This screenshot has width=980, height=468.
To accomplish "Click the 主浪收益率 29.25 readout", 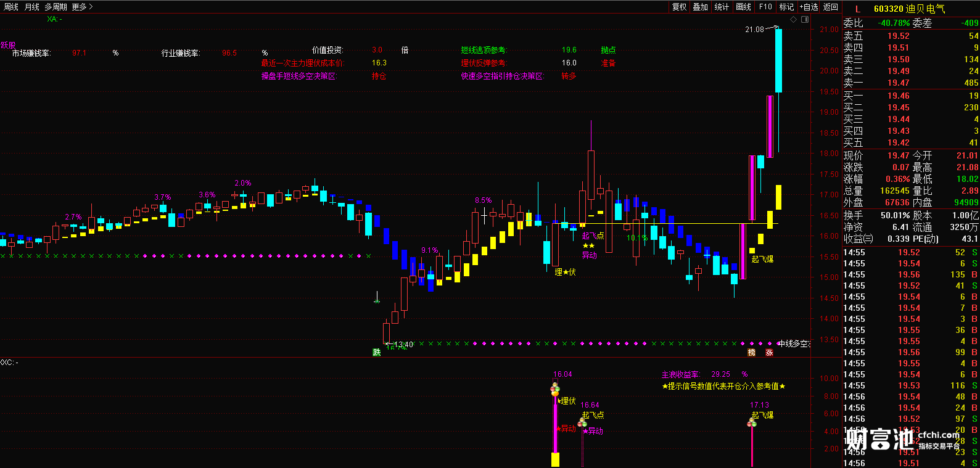I will click(x=704, y=374).
